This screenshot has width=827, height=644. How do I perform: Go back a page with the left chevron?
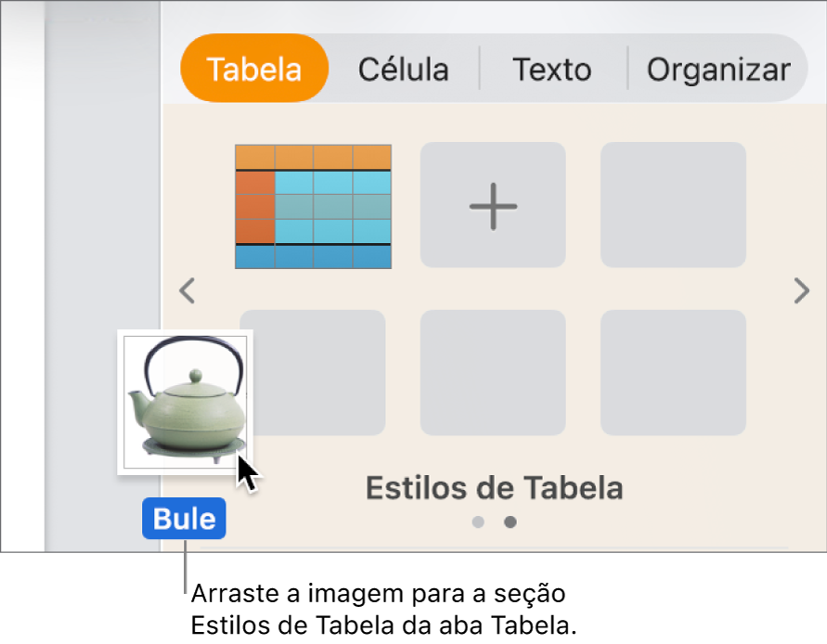point(187,290)
